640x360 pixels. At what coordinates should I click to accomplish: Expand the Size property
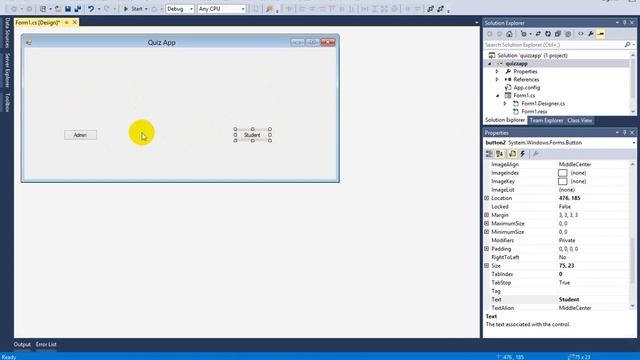[x=487, y=266]
